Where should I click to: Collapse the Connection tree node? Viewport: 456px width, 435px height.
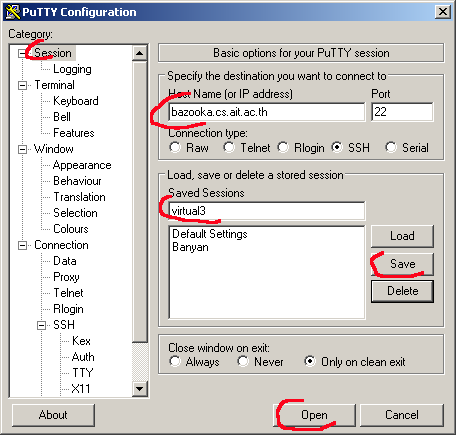pos(22,246)
